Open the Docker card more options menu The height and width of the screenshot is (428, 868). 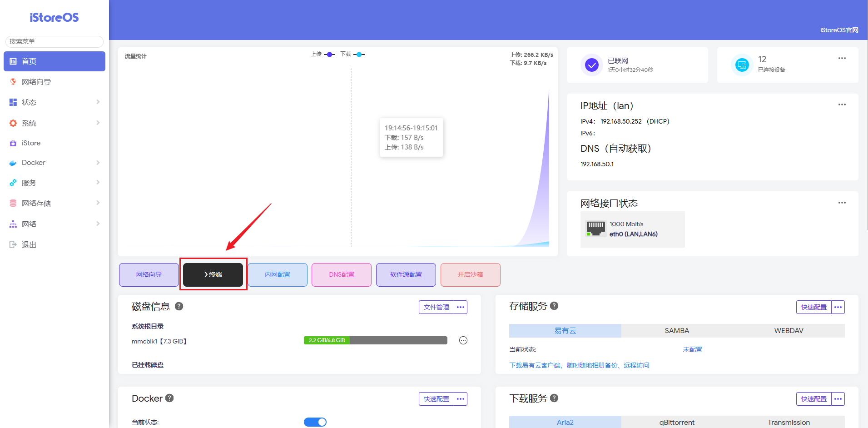pos(461,399)
